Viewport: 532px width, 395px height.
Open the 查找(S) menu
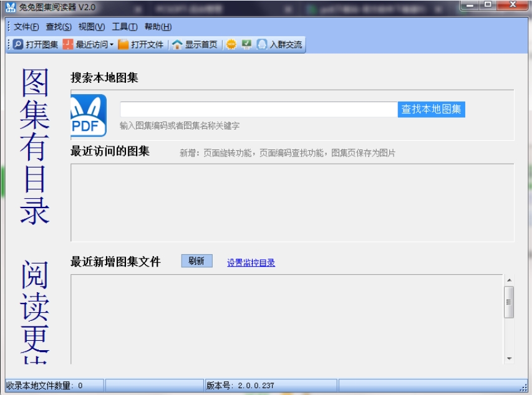coord(59,26)
